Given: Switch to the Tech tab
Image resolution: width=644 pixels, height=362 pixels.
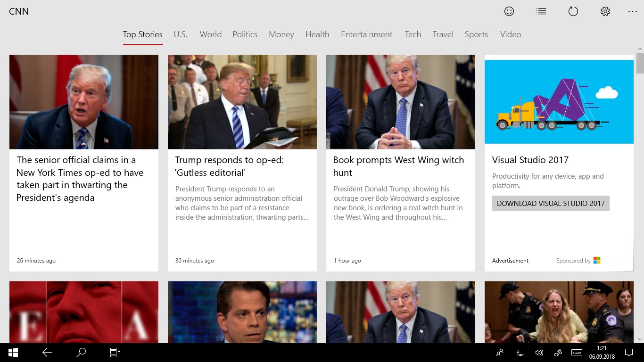Looking at the screenshot, I should (x=413, y=34).
